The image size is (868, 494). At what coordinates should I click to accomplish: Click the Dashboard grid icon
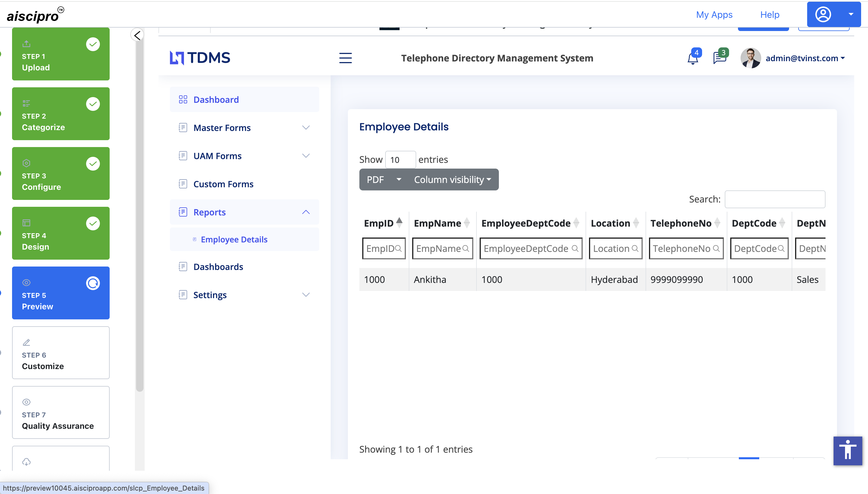(183, 99)
